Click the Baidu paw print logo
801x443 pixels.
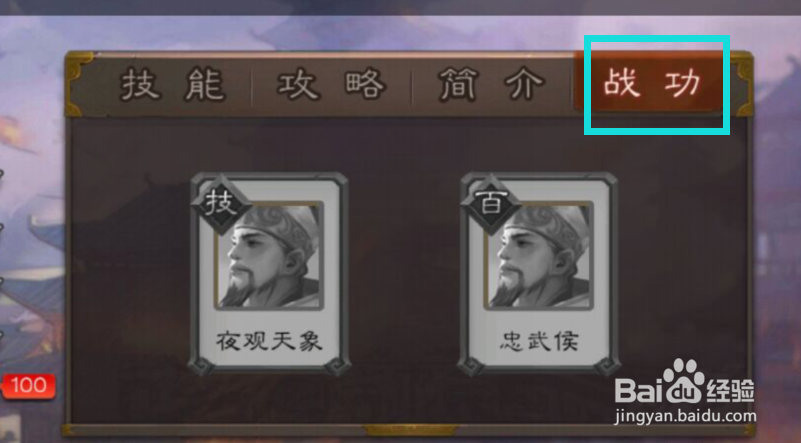tap(684, 381)
